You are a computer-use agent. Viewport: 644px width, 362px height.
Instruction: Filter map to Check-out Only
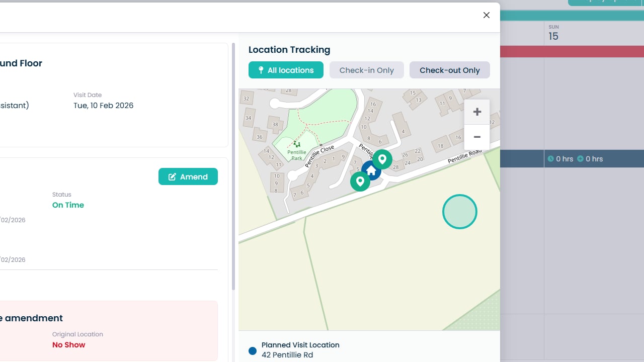tap(449, 70)
